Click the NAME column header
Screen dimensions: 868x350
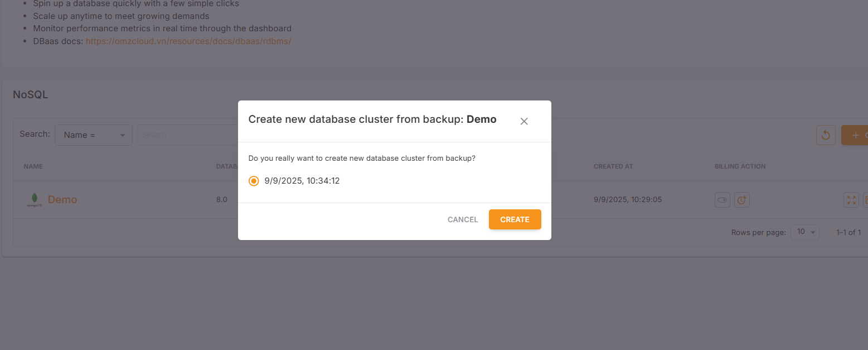point(33,166)
